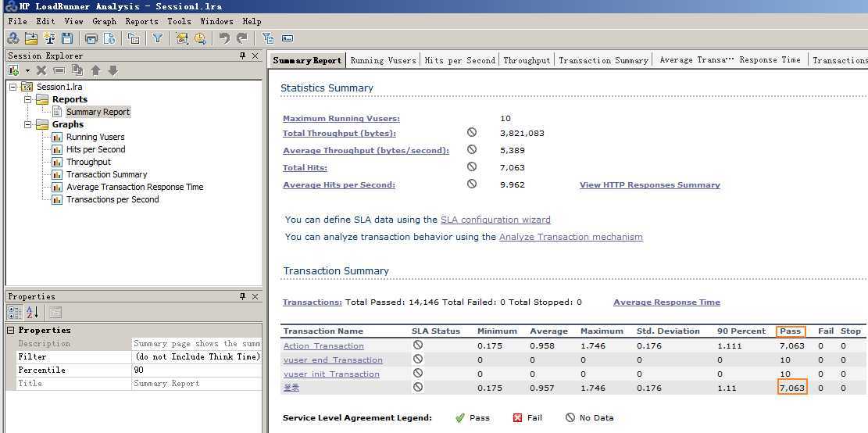This screenshot has height=433, width=868.
Task: Click the Duplicate Item icon in Session Explorer
Action: click(77, 70)
